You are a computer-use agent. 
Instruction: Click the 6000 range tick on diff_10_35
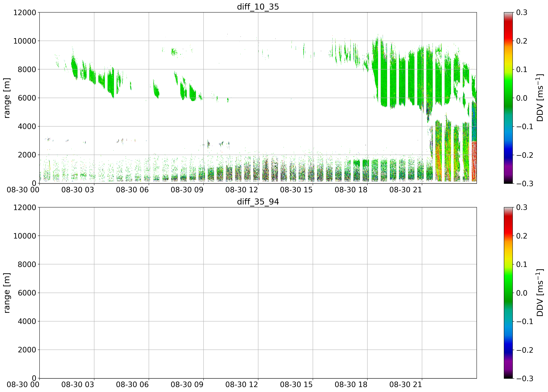27,98
